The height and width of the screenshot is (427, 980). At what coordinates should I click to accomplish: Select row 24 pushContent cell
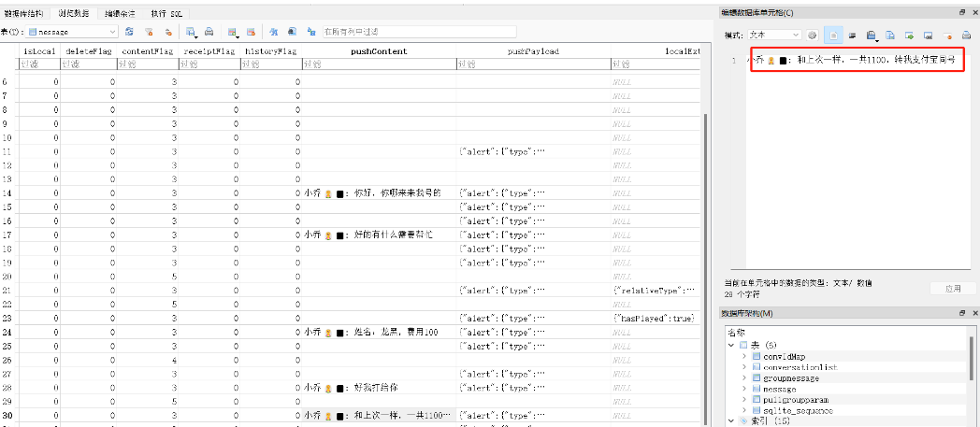(378, 332)
